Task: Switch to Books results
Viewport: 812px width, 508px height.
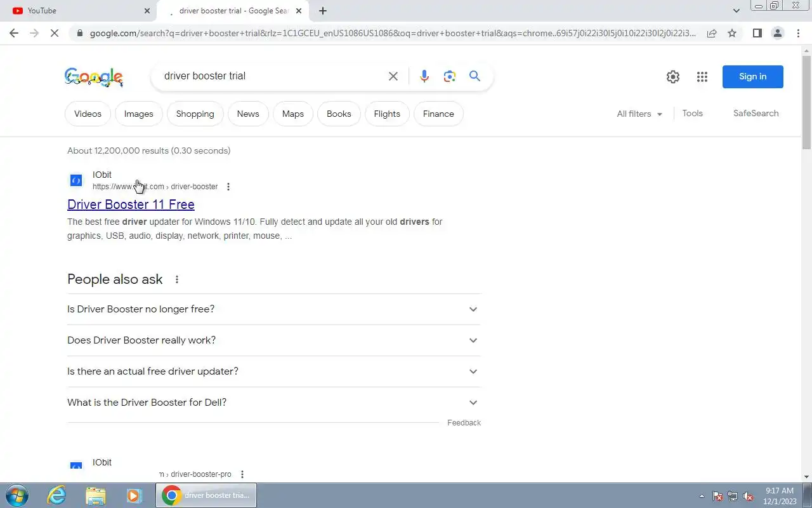Action: click(x=339, y=114)
